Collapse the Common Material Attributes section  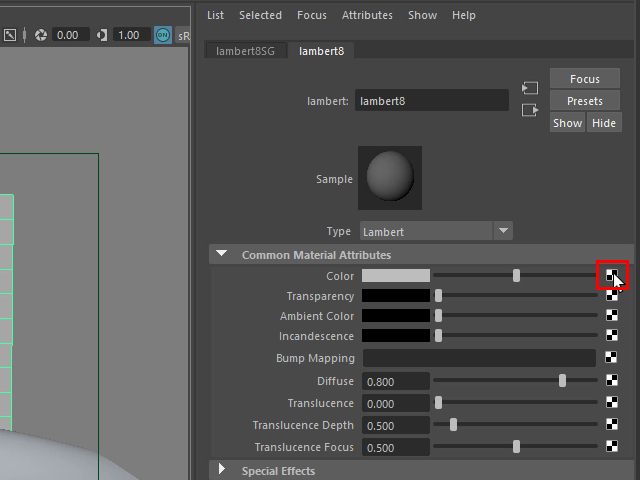point(222,255)
